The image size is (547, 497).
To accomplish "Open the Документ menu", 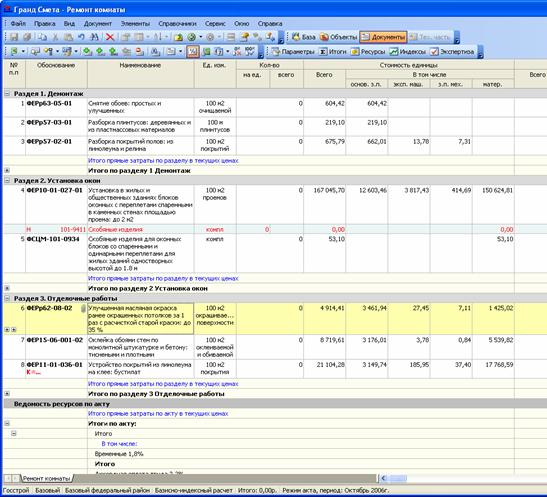I will (x=98, y=24).
